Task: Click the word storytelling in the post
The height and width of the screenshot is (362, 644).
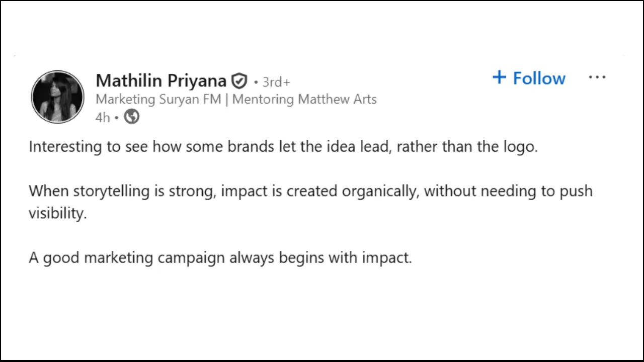Action: pyautogui.click(x=111, y=191)
